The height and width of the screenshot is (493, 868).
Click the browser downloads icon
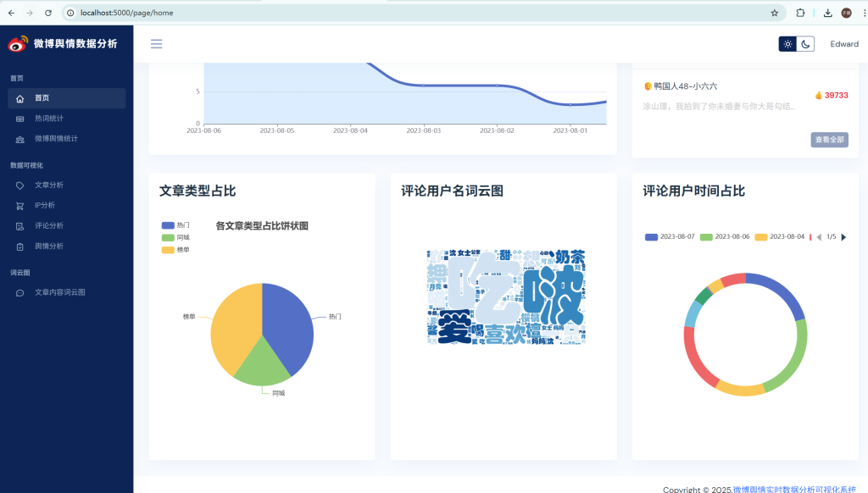coord(827,13)
